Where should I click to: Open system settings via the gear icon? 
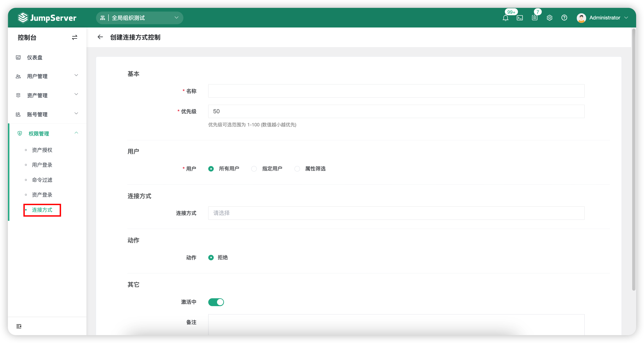549,18
